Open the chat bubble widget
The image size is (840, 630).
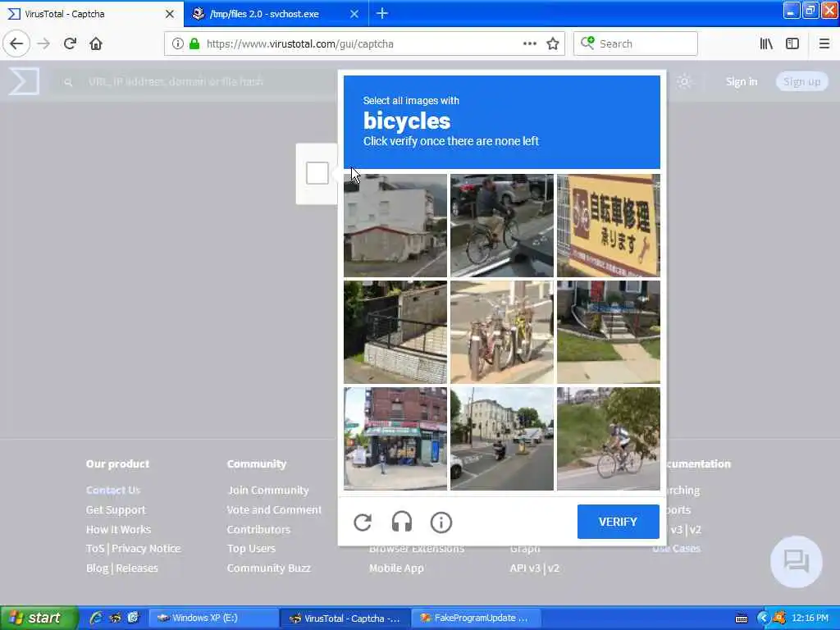pyautogui.click(x=796, y=561)
